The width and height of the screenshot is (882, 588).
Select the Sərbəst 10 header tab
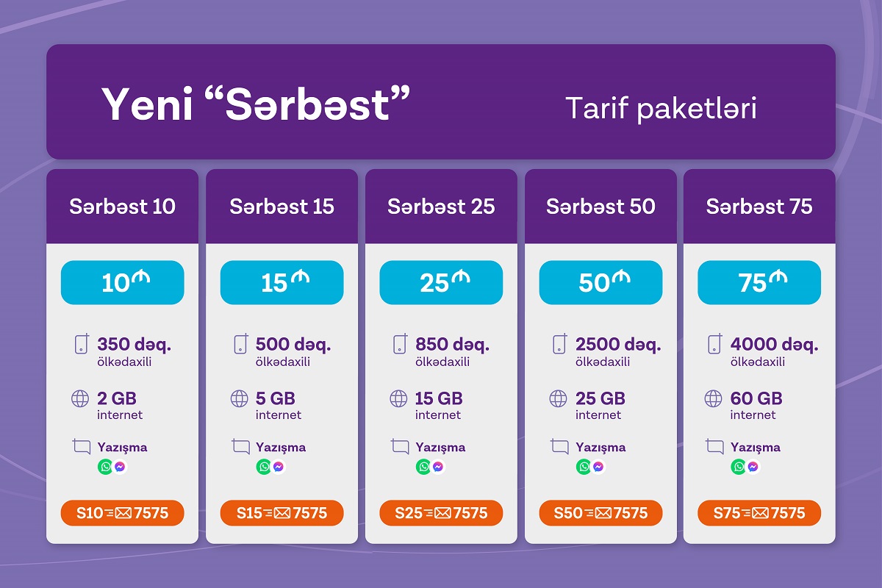[122, 207]
